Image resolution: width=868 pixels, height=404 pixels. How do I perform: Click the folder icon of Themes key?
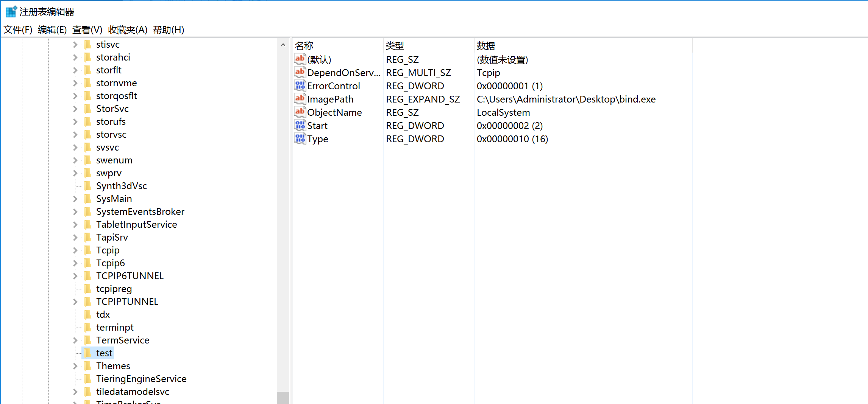[x=87, y=366]
